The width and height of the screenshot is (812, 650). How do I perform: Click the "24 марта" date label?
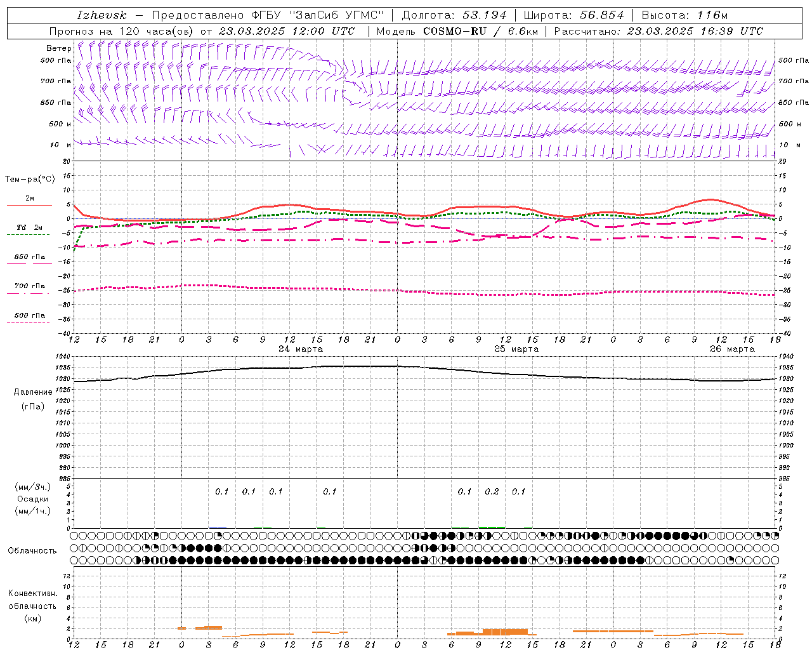[301, 349]
